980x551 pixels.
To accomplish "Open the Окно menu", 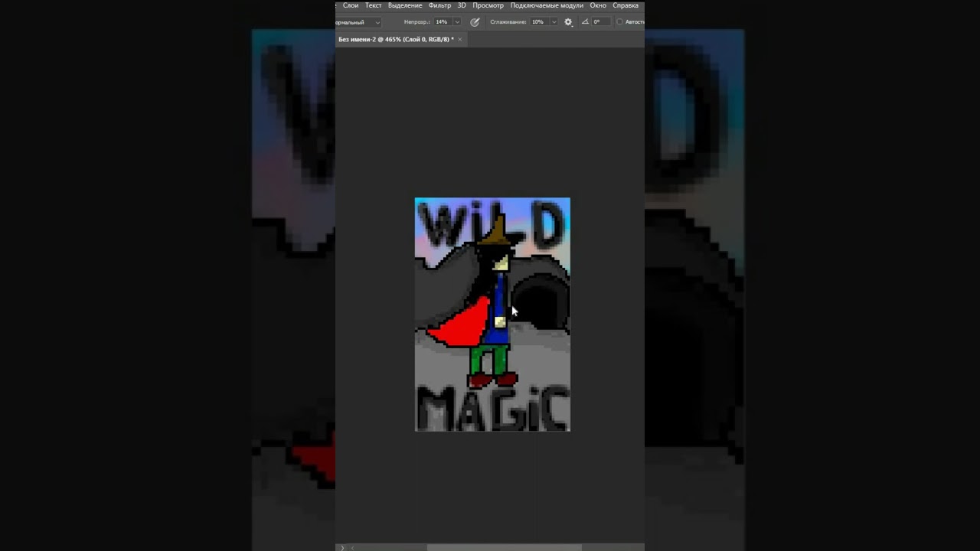I will 598,5.
